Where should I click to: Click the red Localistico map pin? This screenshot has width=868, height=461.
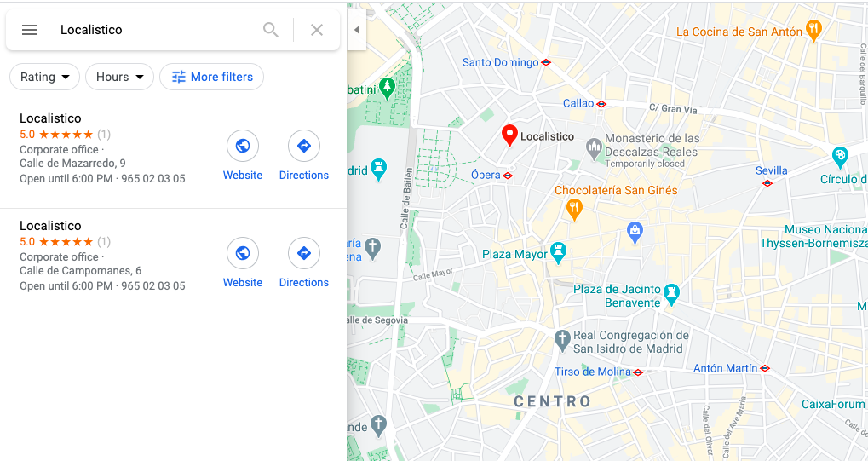tap(509, 135)
